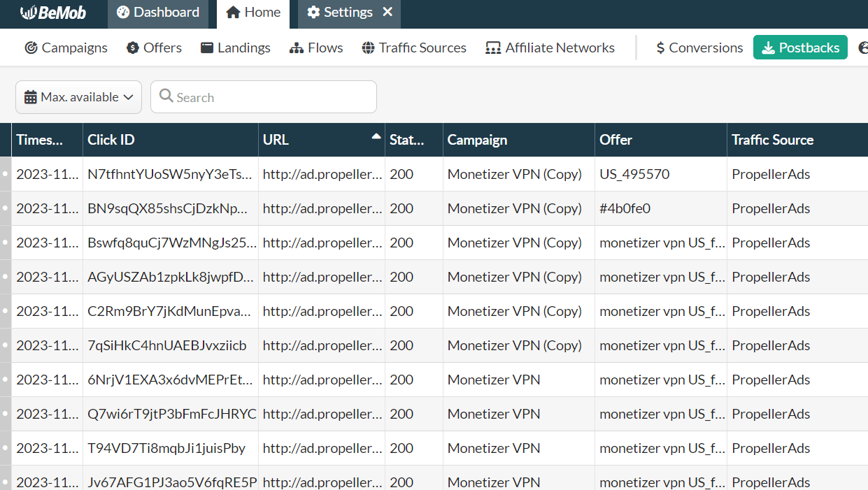Click the URL cell in the Q7wi6rT9jtP3 row
Image resolution: width=868 pixels, height=490 pixels.
point(322,414)
